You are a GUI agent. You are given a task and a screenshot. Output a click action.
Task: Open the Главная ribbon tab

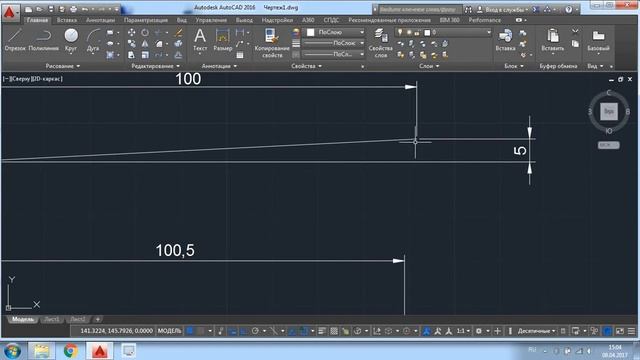click(37, 20)
